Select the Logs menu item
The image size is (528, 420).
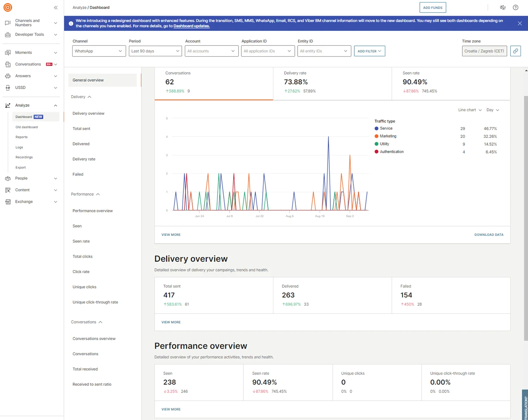(19, 147)
